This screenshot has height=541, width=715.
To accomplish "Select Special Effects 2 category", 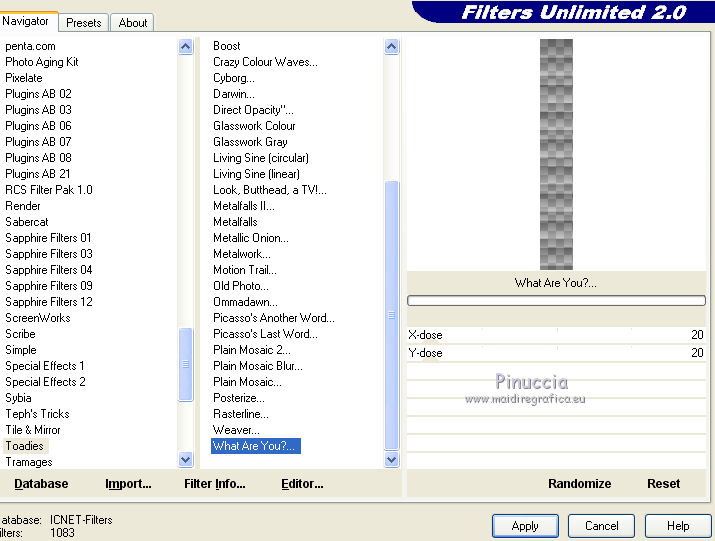I will 45,382.
